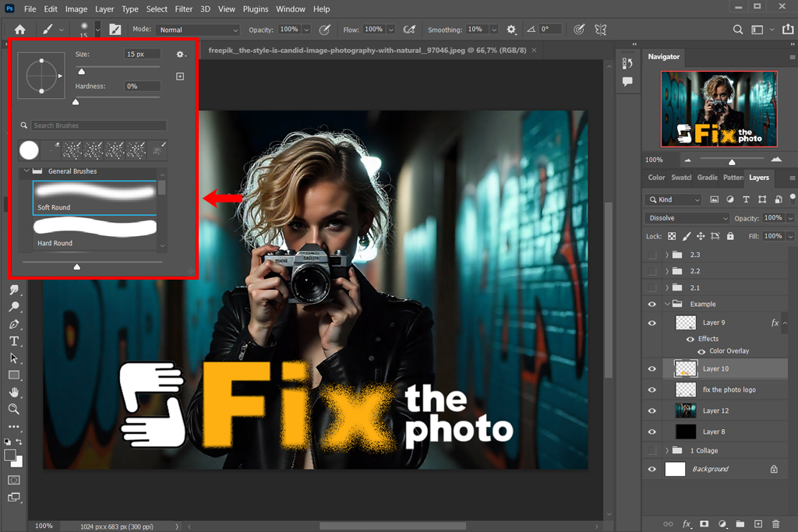Collapse the Example layer group
Screen dimensions: 798x532
[667, 305]
